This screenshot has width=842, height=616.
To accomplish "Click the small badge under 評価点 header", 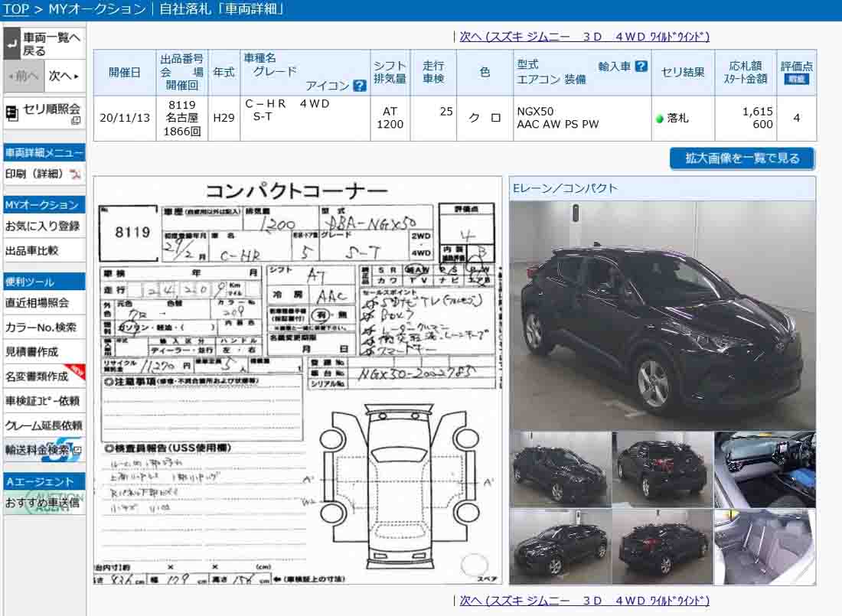I will coord(797,79).
